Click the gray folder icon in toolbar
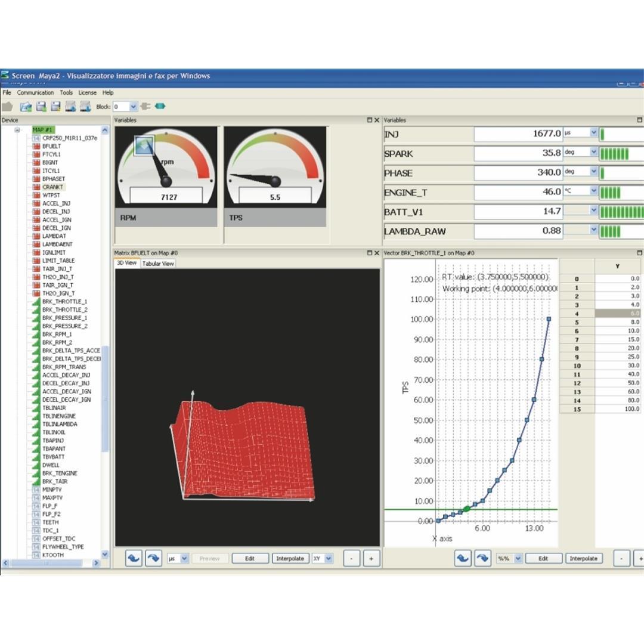This screenshot has width=644, height=644. 7,106
